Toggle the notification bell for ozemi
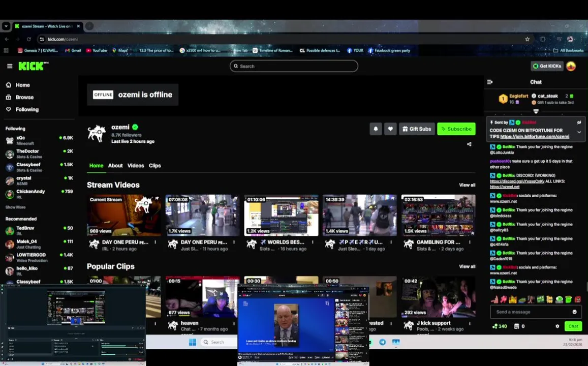The width and height of the screenshot is (588, 366). click(376, 129)
